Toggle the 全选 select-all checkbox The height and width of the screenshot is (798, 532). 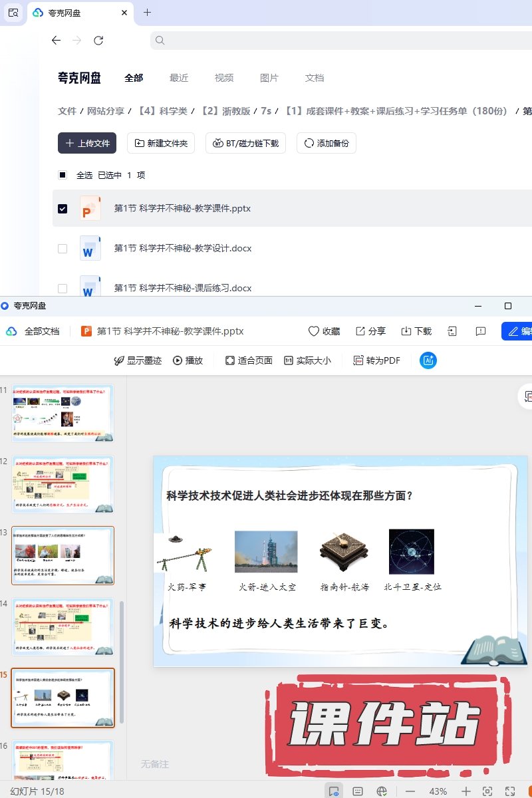click(x=63, y=176)
